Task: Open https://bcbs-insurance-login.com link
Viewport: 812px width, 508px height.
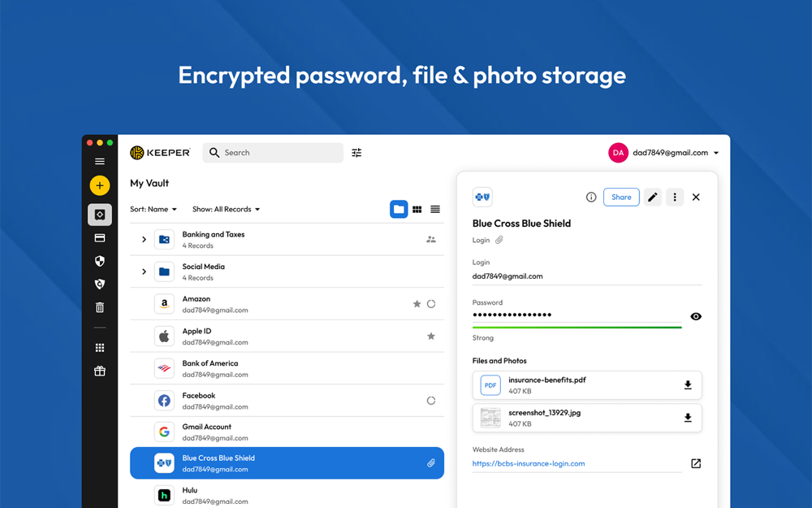Action: click(x=529, y=463)
